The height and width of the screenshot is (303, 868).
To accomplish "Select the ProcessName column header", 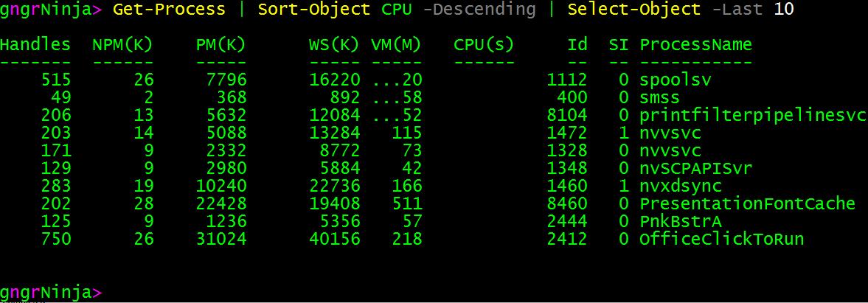I will click(x=695, y=45).
